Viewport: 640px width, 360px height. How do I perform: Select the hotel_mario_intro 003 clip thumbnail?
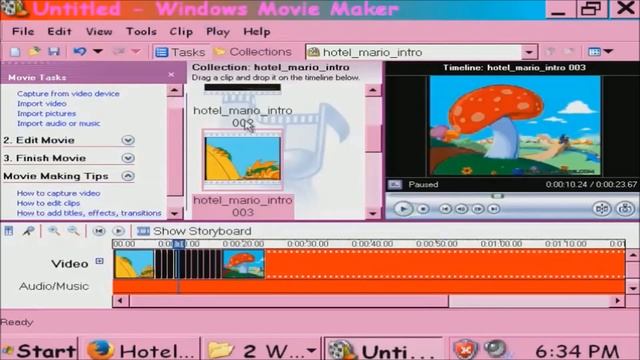[242, 159]
